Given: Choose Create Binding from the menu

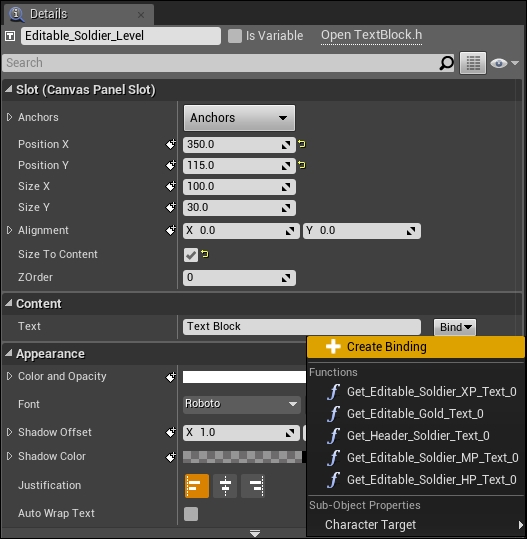Looking at the screenshot, I should click(416, 347).
